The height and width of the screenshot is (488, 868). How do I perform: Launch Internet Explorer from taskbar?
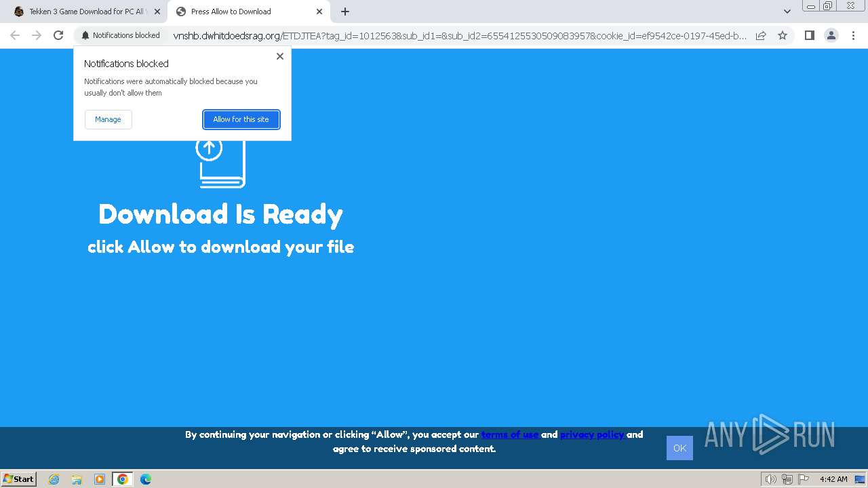pos(54,479)
